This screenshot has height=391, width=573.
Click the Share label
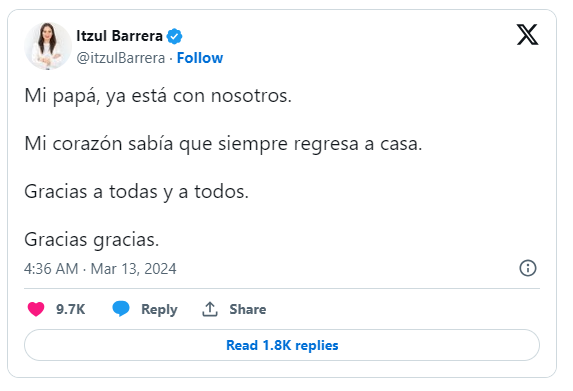(248, 310)
